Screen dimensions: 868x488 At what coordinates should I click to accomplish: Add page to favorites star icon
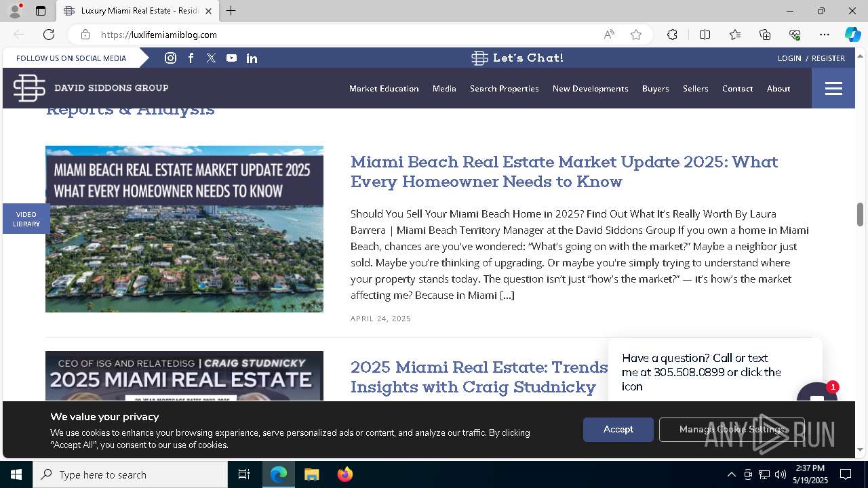click(636, 35)
